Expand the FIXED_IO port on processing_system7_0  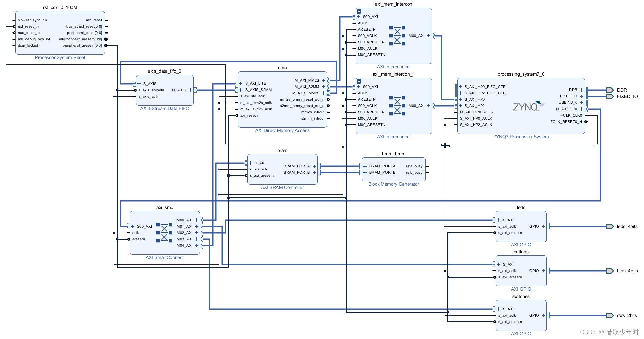point(582,96)
